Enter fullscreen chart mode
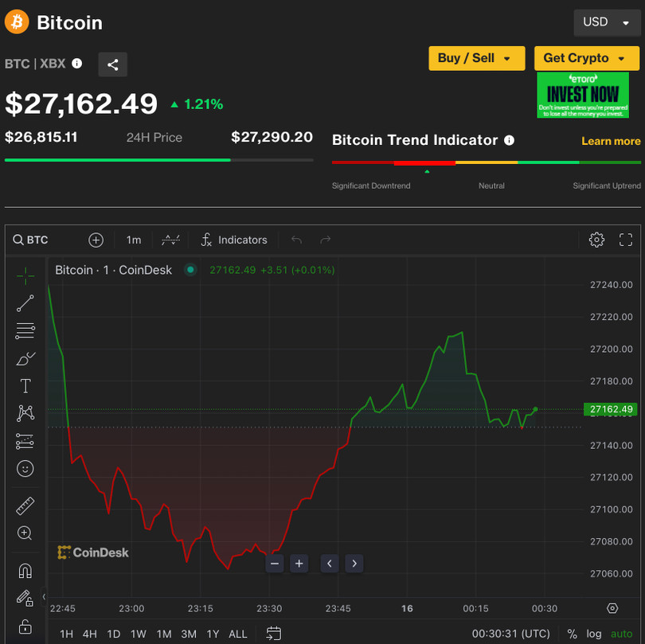 tap(626, 240)
